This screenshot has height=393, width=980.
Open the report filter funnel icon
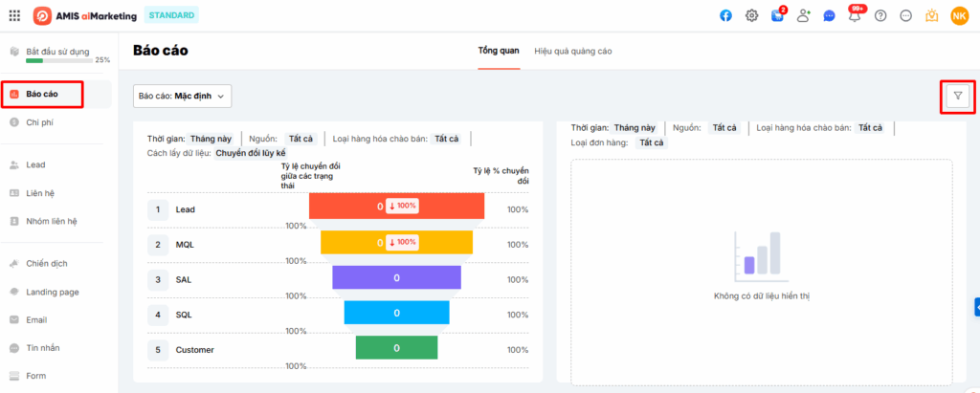pyautogui.click(x=957, y=95)
